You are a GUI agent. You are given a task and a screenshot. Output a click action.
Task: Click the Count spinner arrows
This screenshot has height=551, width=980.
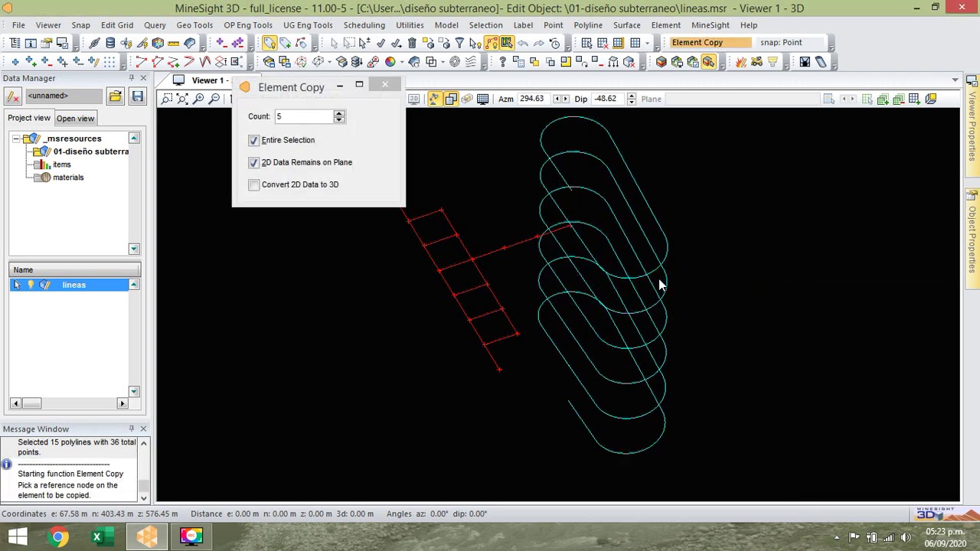click(x=339, y=116)
